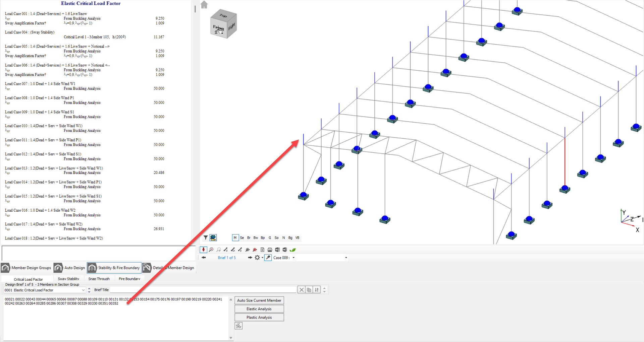Click the filter funnel icon
644x342 pixels.
206,238
